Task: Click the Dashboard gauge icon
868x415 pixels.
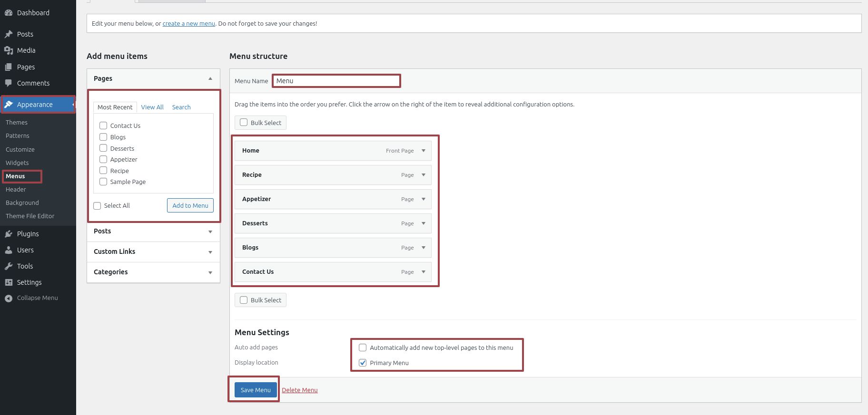Action: point(9,13)
